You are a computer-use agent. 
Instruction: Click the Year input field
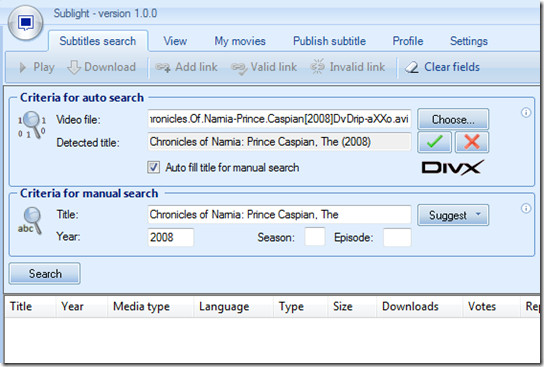[x=171, y=237]
